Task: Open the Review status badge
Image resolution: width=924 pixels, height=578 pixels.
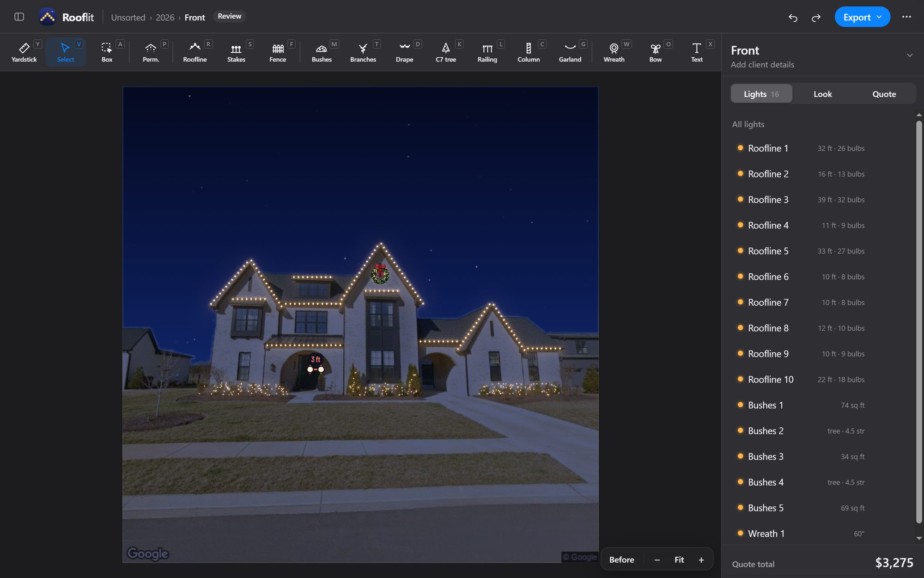Action: pos(230,16)
